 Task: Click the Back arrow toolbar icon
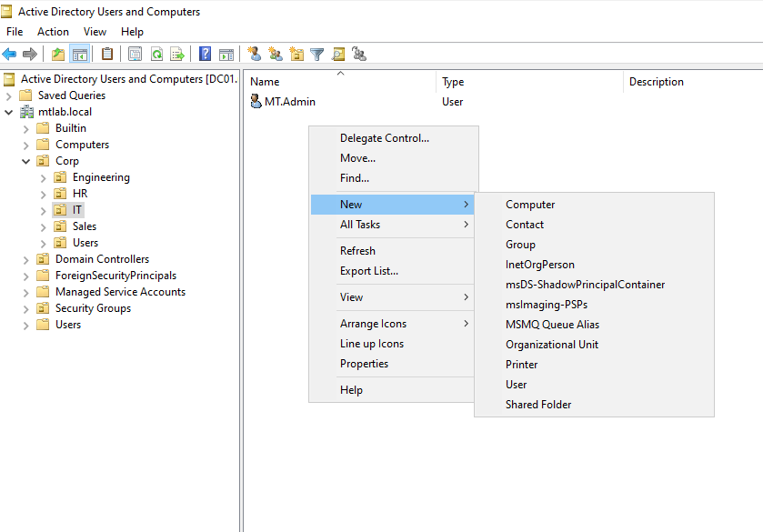pyautogui.click(x=9, y=54)
